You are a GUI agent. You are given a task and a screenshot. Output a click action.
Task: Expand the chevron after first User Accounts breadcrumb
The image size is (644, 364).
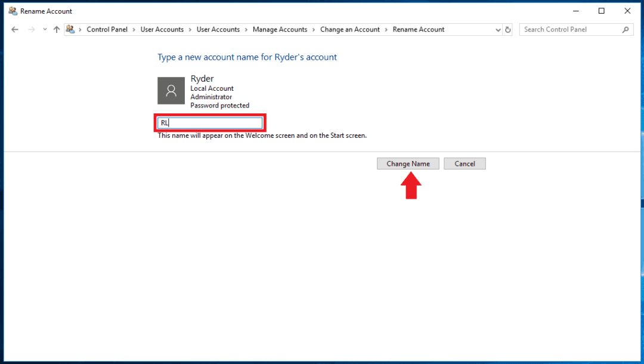[190, 30]
